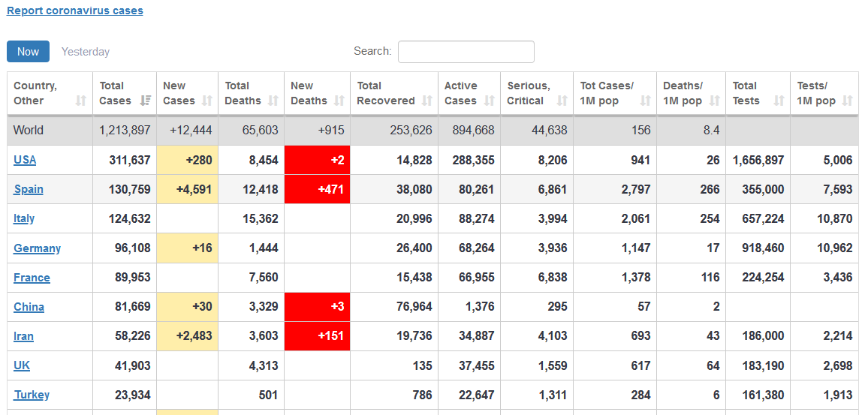Click sort icon in New Cases header
868x415 pixels.
(209, 101)
